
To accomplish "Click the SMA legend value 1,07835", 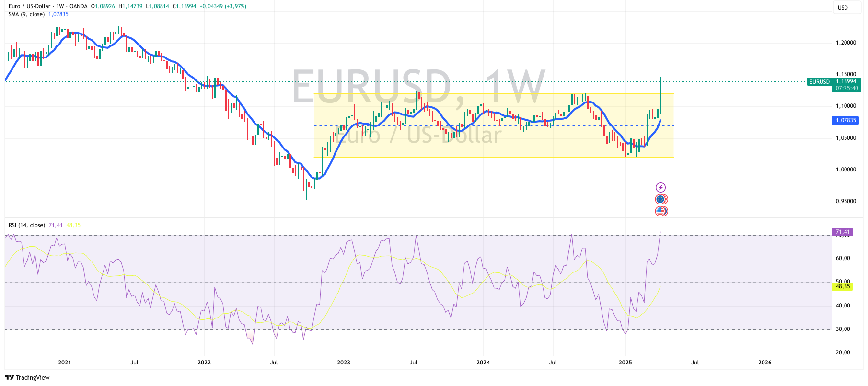I will tap(58, 14).
